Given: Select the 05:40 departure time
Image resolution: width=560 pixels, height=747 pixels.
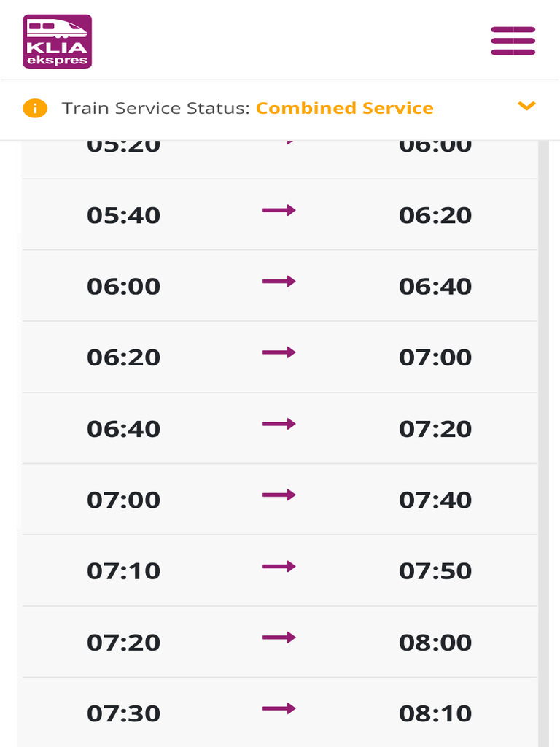Looking at the screenshot, I should (123, 216).
